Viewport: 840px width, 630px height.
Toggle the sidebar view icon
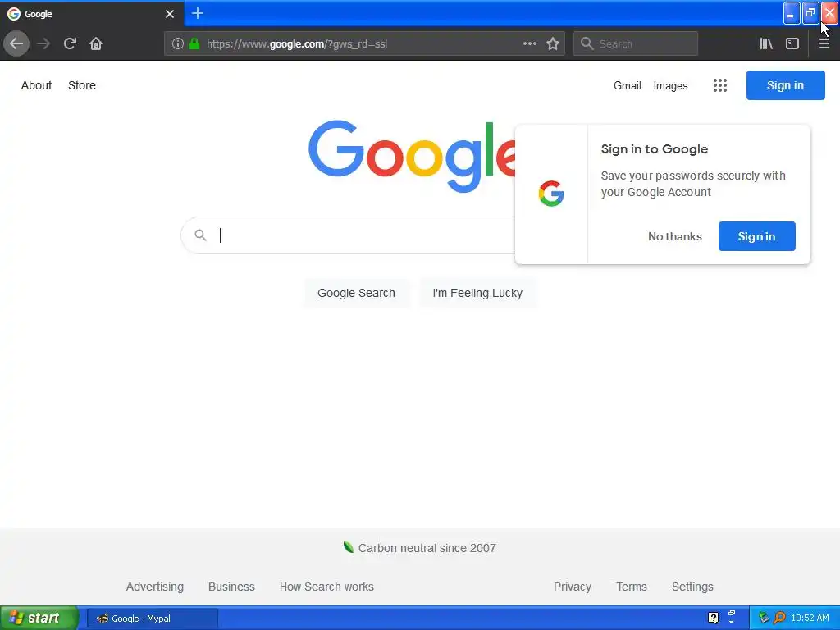pos(792,44)
